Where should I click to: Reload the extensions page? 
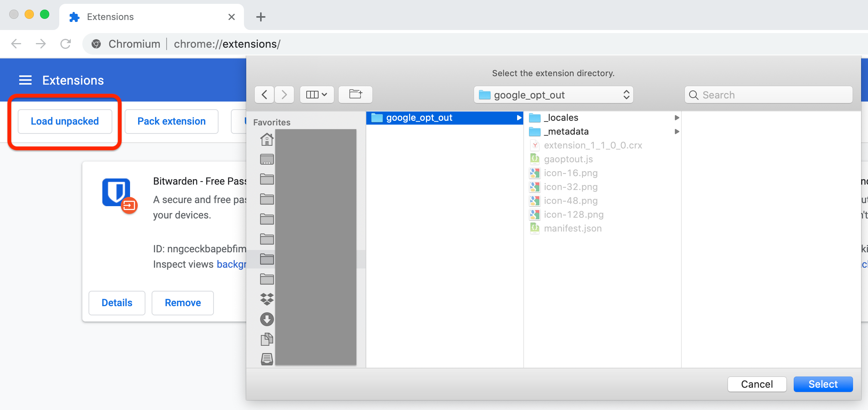click(65, 44)
